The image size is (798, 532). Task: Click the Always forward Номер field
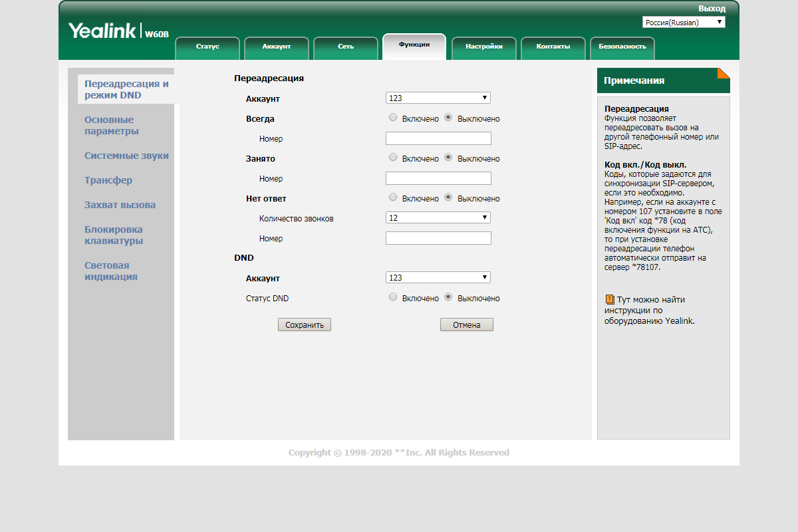438,138
